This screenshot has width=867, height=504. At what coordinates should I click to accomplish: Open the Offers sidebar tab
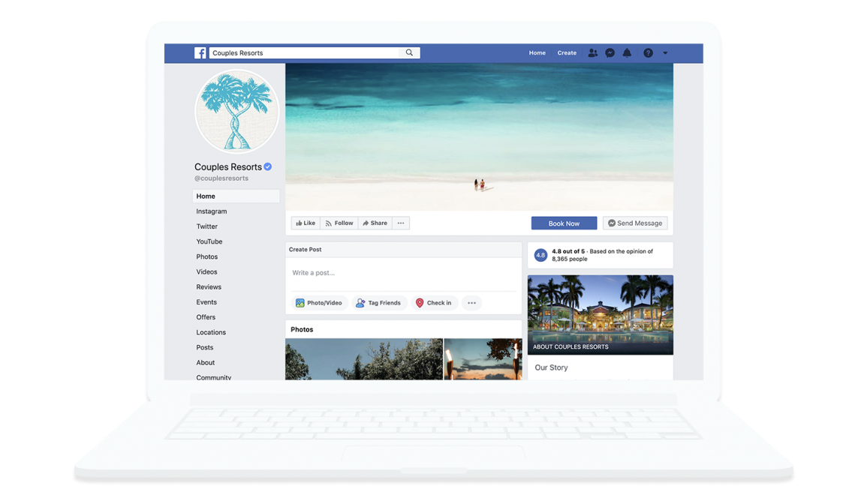pyautogui.click(x=206, y=317)
